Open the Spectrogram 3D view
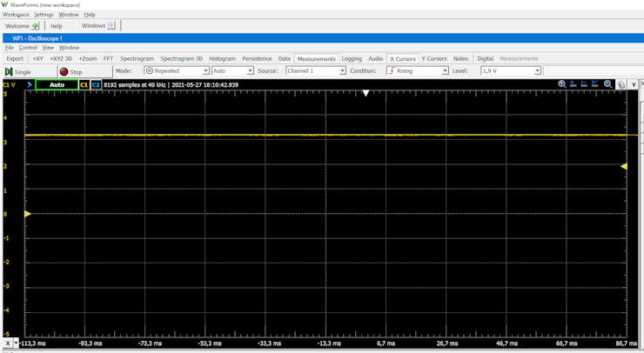Image resolution: width=644 pixels, height=353 pixels. (182, 59)
